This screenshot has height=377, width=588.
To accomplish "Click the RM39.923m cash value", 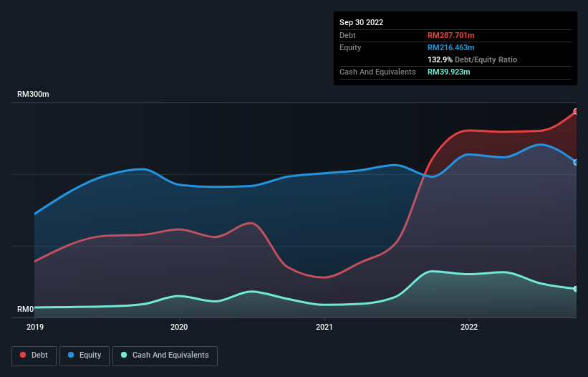I will pyautogui.click(x=448, y=72).
